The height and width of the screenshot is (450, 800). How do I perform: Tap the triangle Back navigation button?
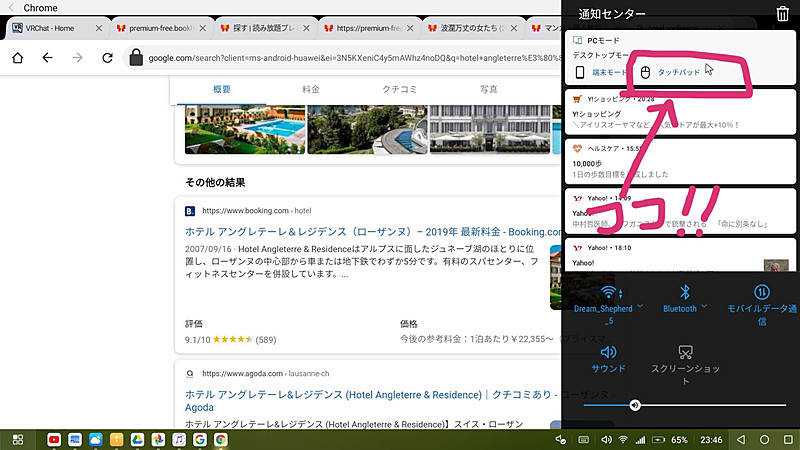pyautogui.click(x=741, y=440)
